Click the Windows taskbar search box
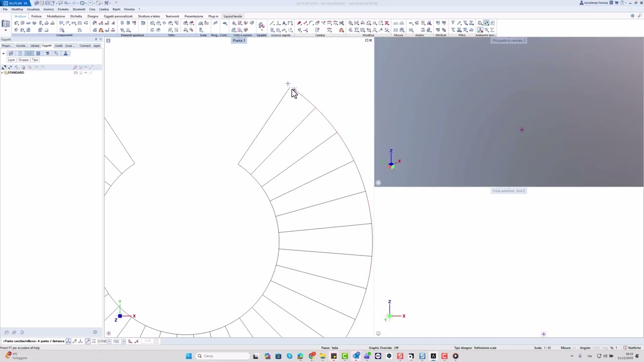 [222, 356]
